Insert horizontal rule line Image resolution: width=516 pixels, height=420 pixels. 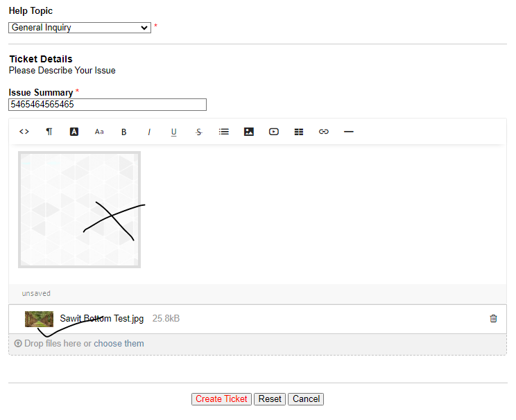348,132
